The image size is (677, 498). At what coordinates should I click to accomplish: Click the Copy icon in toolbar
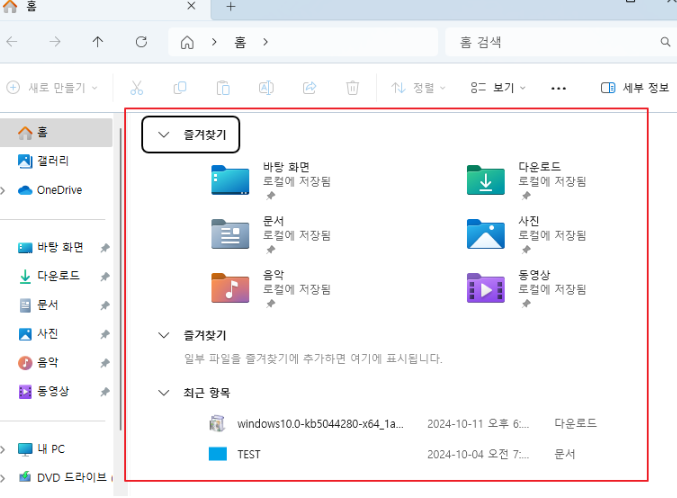click(x=180, y=88)
